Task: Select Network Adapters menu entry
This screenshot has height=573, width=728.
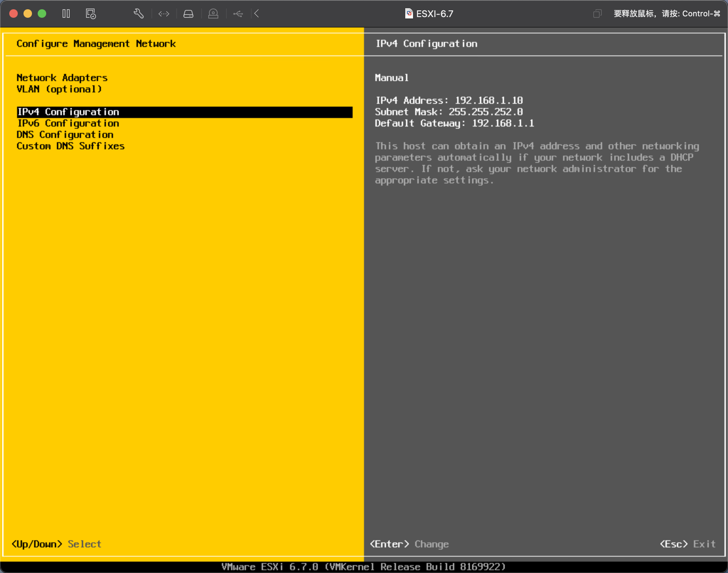Action: pyautogui.click(x=62, y=77)
